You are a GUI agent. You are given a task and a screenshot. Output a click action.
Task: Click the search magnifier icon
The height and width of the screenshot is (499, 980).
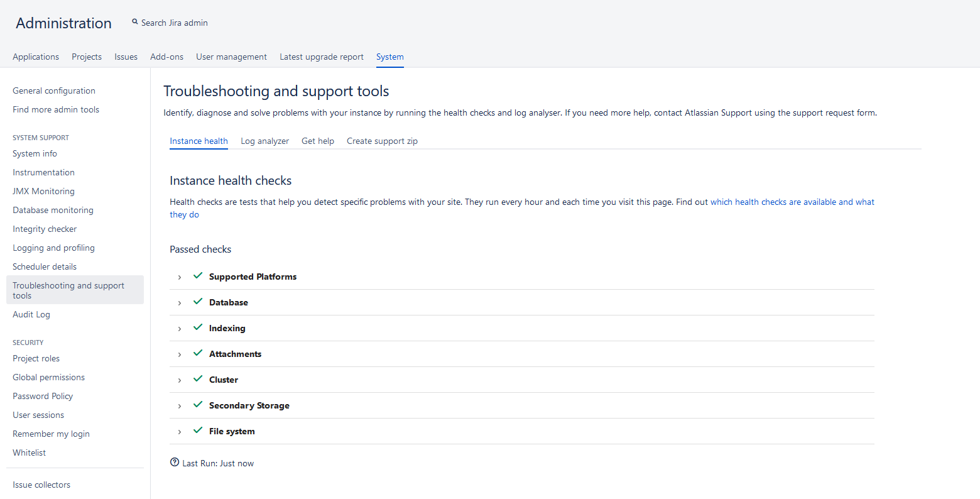pyautogui.click(x=134, y=22)
